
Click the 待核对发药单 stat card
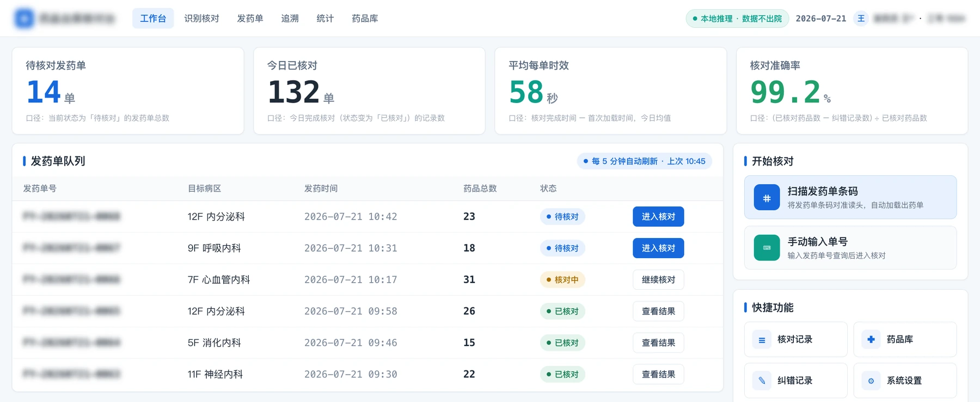click(x=128, y=90)
